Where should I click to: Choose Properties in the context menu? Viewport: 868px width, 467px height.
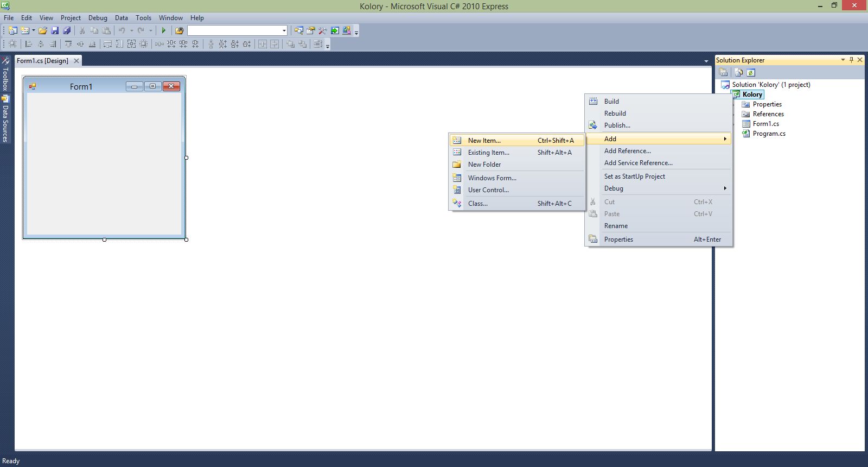click(x=659, y=239)
